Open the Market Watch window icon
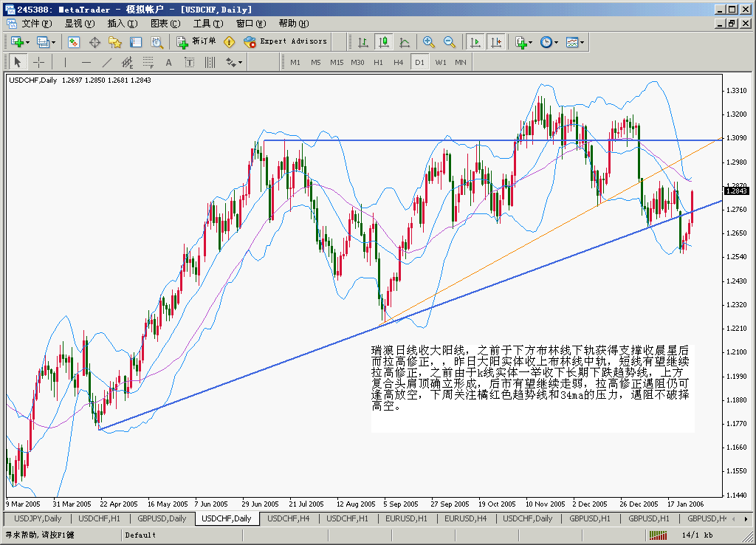 tap(74, 42)
